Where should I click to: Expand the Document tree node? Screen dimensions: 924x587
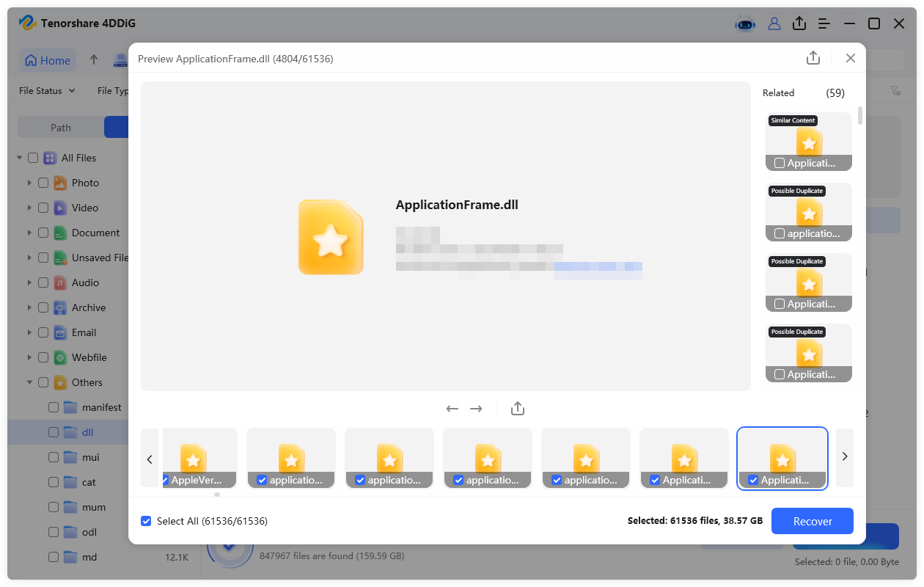(29, 233)
